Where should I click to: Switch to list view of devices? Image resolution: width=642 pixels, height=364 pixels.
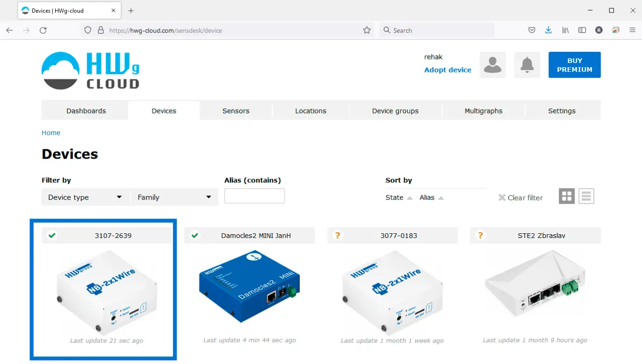click(586, 196)
